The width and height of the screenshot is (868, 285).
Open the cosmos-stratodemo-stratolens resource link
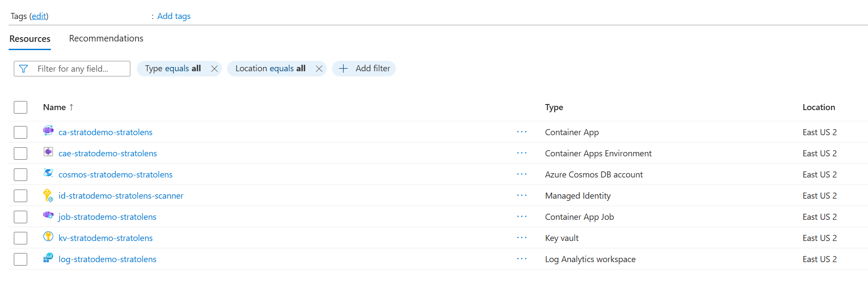tap(115, 174)
